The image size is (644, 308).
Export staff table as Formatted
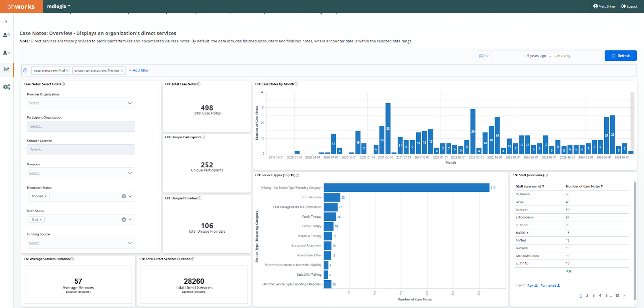[x=550, y=285]
